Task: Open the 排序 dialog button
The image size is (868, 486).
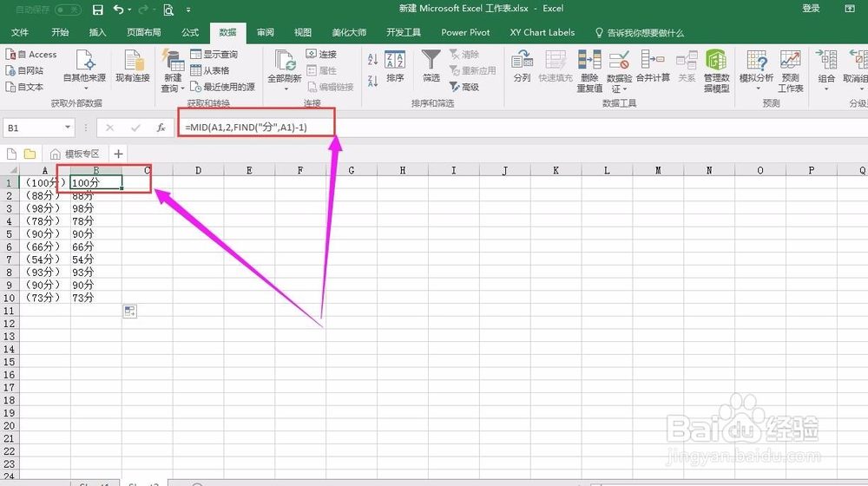Action: 395,67
